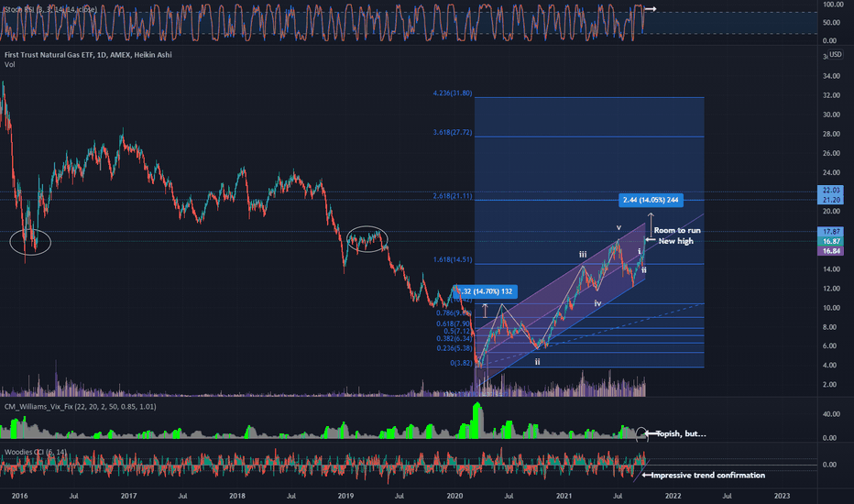The image size is (854, 504).
Task: Select the 2.618(21.11) Fibonacci level label
Action: coord(453,196)
